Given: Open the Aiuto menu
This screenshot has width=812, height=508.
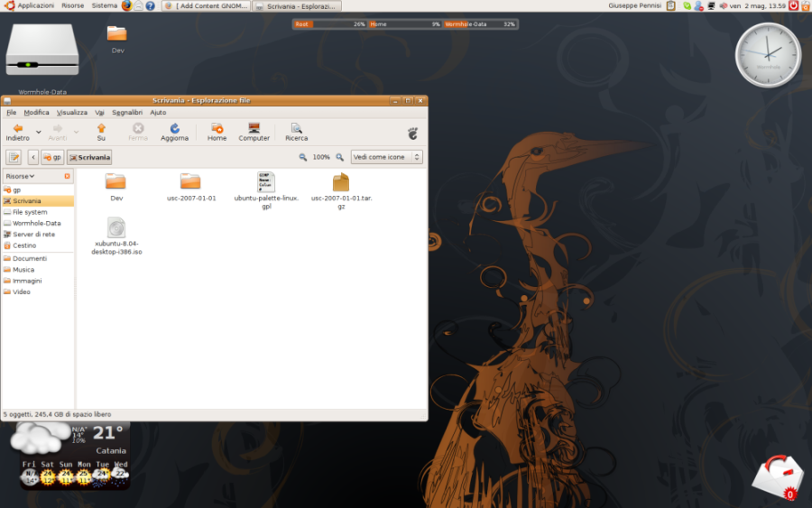Looking at the screenshot, I should 158,113.
